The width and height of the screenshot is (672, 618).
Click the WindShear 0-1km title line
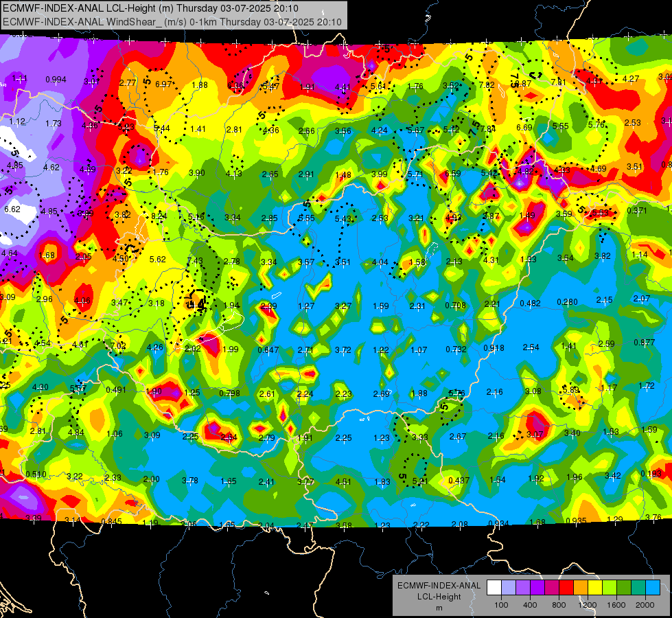[172, 22]
